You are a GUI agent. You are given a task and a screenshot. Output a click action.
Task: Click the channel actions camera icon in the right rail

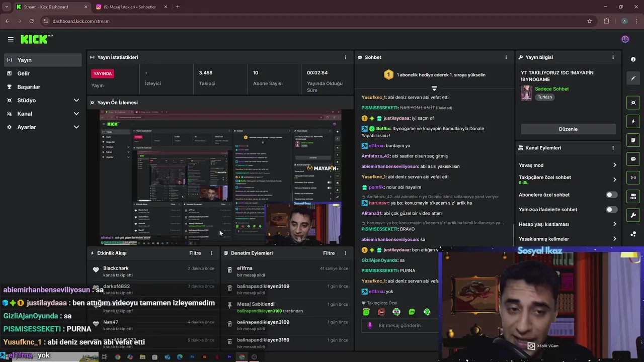pos(633,196)
